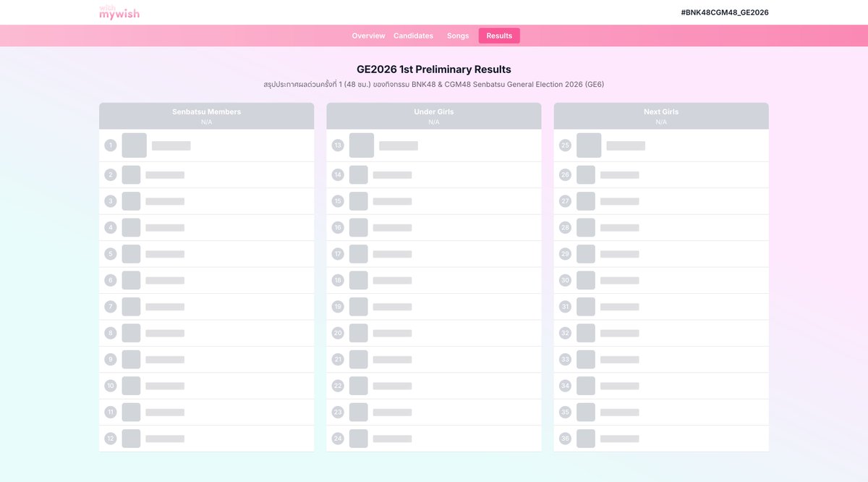Click the rank 16 row thumbnail

(x=358, y=228)
